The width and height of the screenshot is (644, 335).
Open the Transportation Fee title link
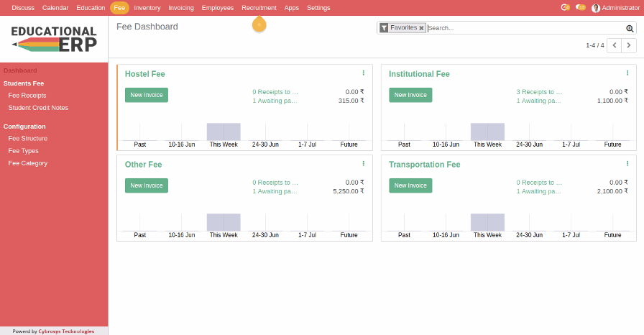tap(425, 165)
